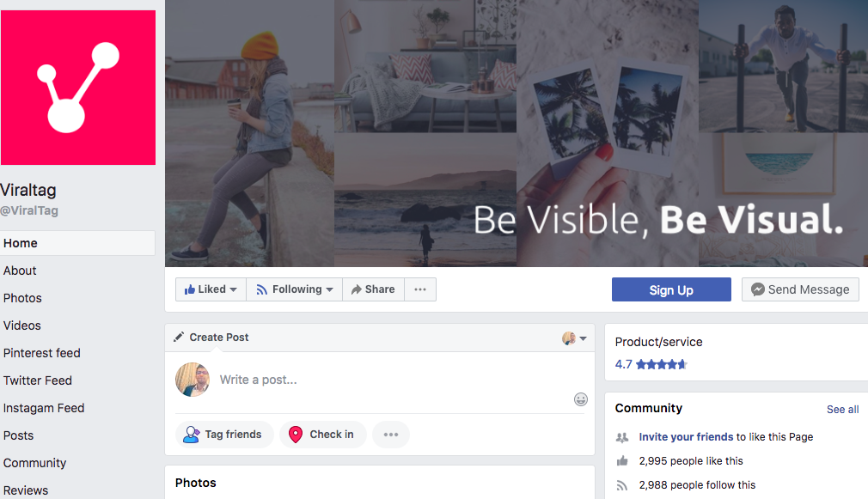The image size is (868, 499).
Task: Select Reviews in the left sidebar
Action: [26, 490]
